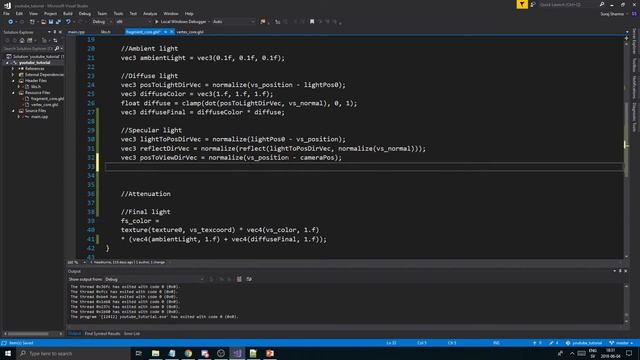Image resolution: width=640 pixels, height=360 pixels.
Task: Click the notification flag icon in title bar
Action: pos(522,4)
